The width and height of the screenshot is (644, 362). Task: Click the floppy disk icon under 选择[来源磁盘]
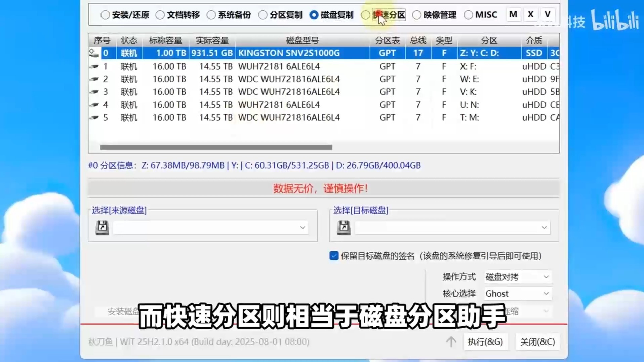pos(102,227)
